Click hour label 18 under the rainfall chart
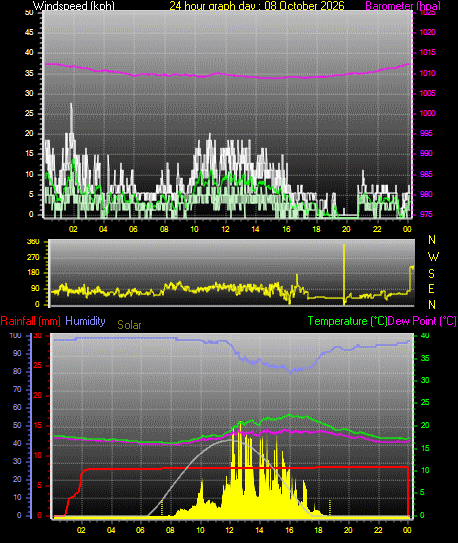The width and height of the screenshot is (458, 543). (x=318, y=530)
